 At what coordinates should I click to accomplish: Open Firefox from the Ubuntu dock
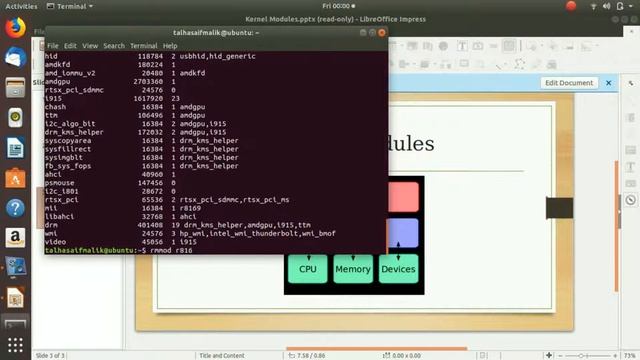click(15, 28)
